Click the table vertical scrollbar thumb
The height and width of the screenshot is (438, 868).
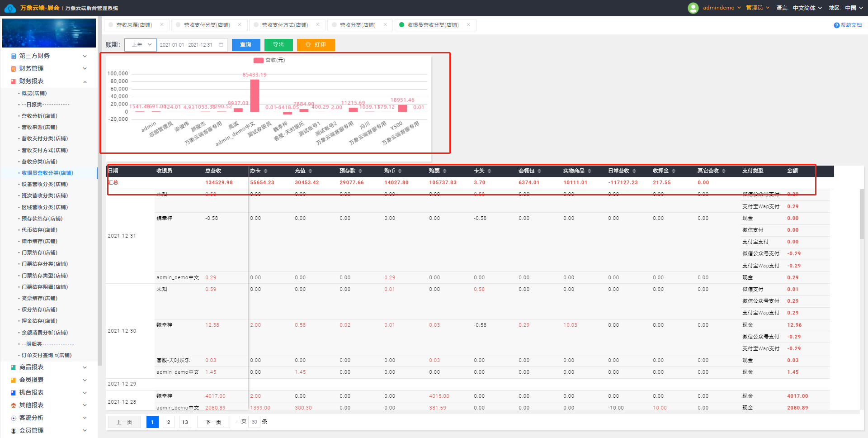tap(862, 214)
